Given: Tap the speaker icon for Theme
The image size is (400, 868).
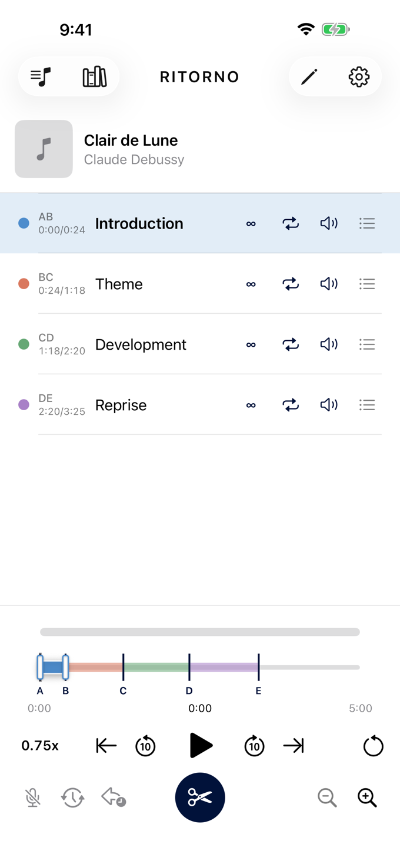Looking at the screenshot, I should click(x=329, y=284).
